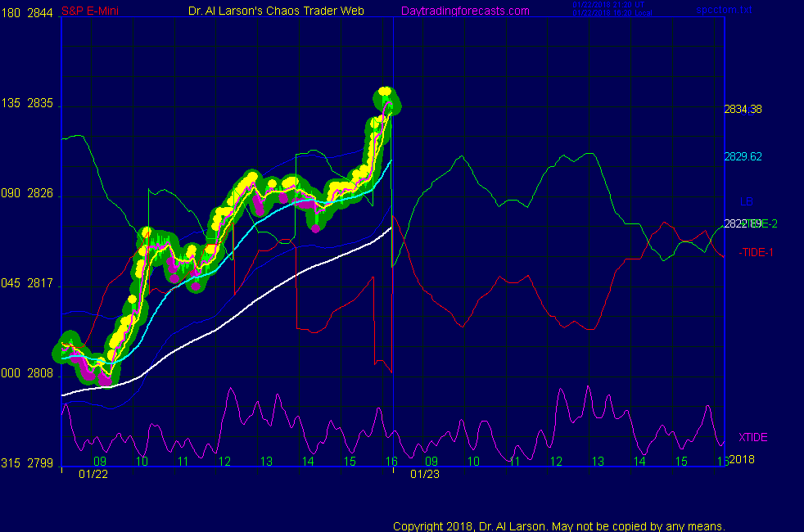Click the Daytradingforecasts.com link
804x532 pixels.
point(464,11)
